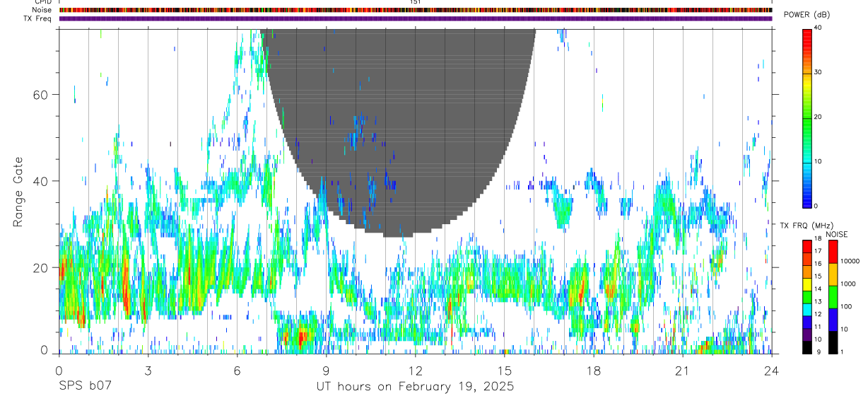
Task: Click the 18 label on TX FRQ scale
Action: point(816,238)
